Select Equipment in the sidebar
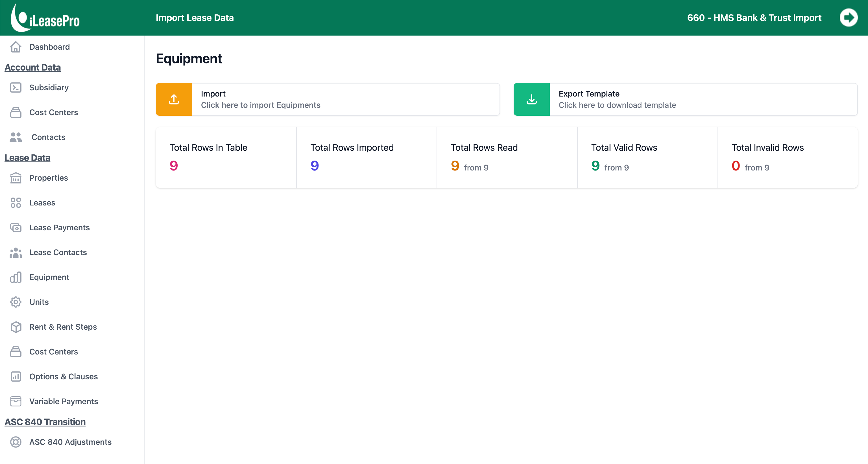868x464 pixels. [49, 277]
